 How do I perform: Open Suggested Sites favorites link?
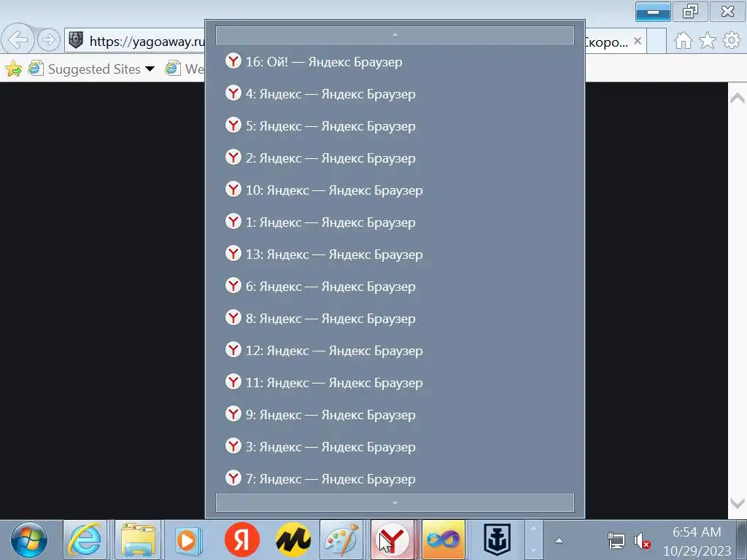pos(94,69)
